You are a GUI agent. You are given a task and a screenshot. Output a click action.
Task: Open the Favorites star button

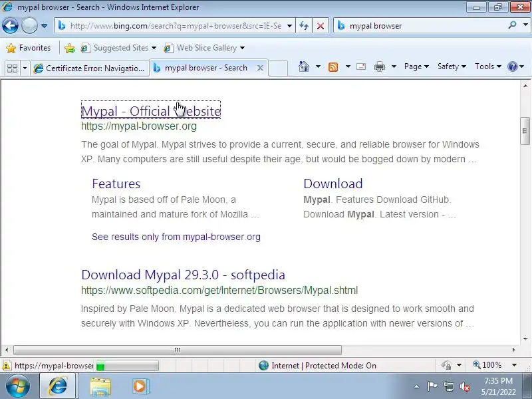click(x=29, y=48)
